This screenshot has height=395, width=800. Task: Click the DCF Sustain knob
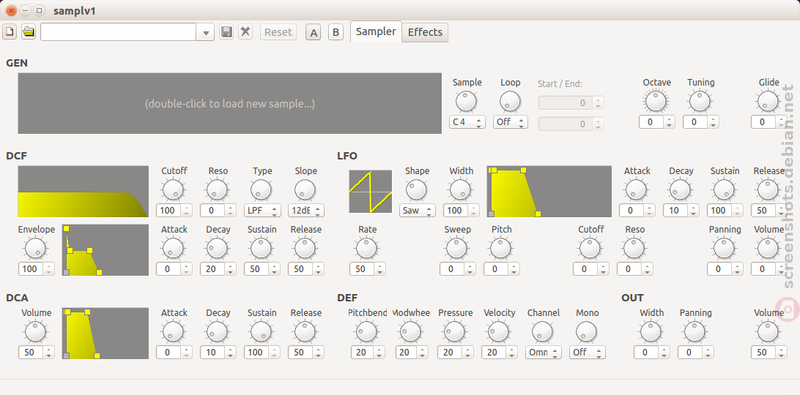click(262, 249)
